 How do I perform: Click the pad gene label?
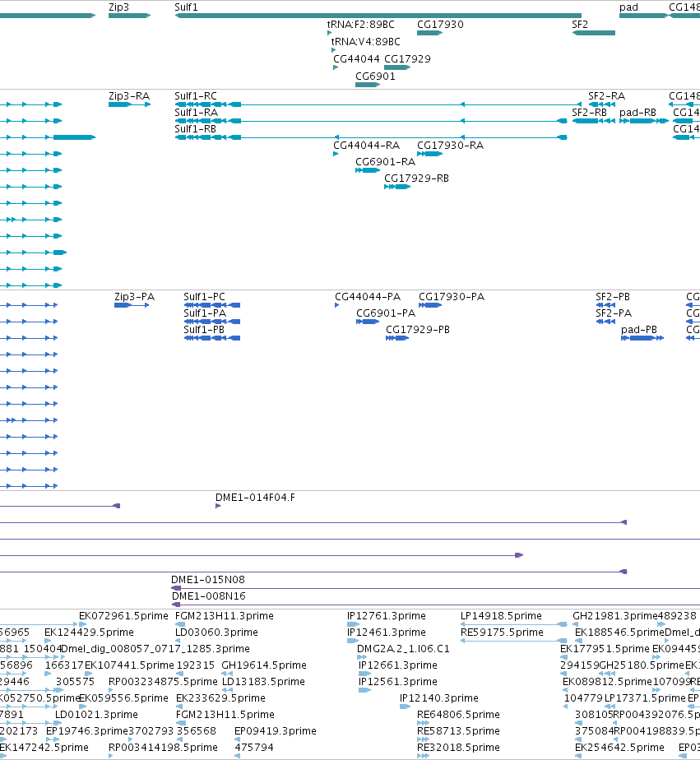(628, 7)
